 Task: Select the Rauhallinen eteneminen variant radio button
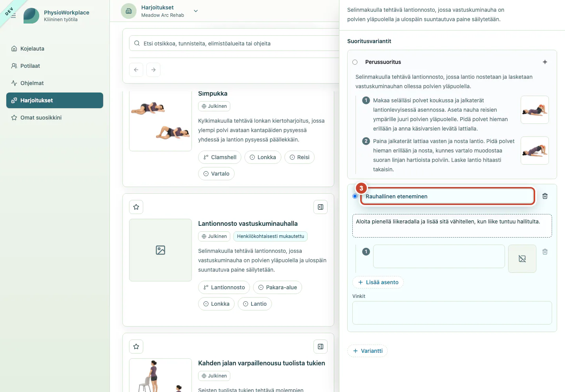coord(355,196)
